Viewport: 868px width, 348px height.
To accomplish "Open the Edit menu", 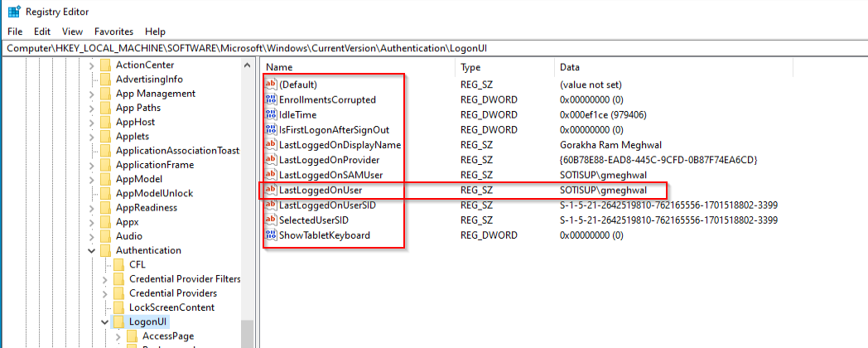I will (42, 31).
